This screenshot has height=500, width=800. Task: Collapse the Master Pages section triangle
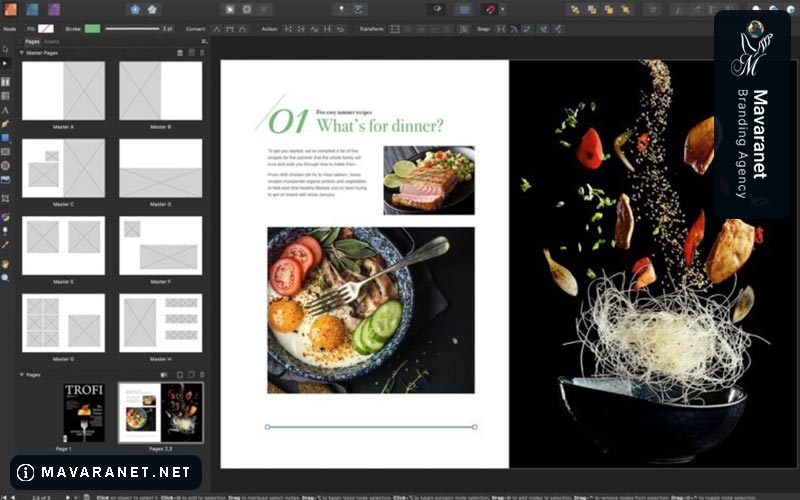click(21, 53)
